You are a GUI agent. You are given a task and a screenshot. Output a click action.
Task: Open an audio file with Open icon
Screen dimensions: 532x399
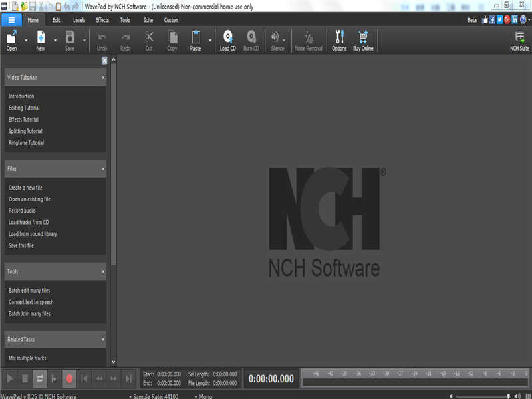tap(12, 41)
